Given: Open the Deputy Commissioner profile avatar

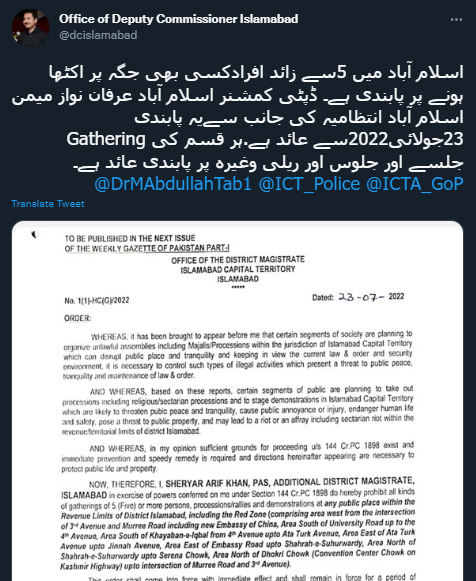Looking at the screenshot, I should pos(30,27).
